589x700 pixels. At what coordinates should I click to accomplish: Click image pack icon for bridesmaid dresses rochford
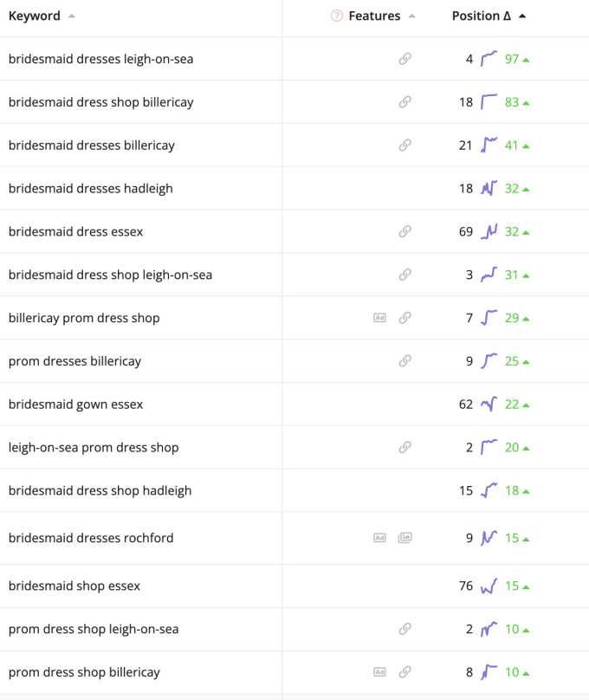tap(405, 537)
